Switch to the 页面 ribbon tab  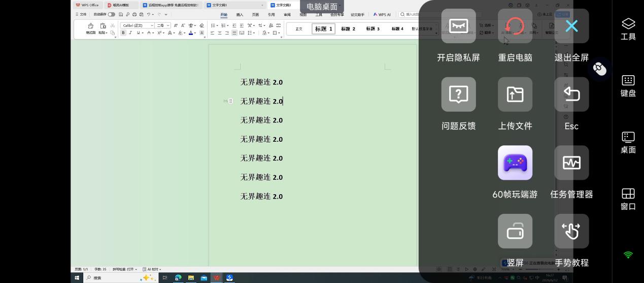click(x=255, y=15)
